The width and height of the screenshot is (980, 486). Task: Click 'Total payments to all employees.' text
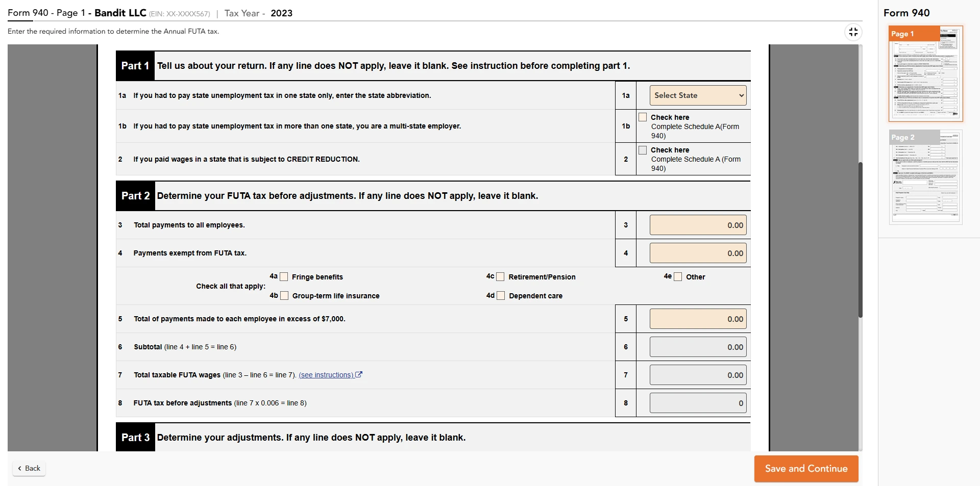(x=189, y=225)
